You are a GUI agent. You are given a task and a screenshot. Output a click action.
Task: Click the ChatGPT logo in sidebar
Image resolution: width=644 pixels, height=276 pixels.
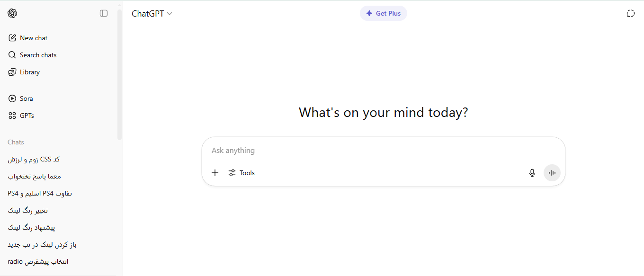pyautogui.click(x=12, y=13)
